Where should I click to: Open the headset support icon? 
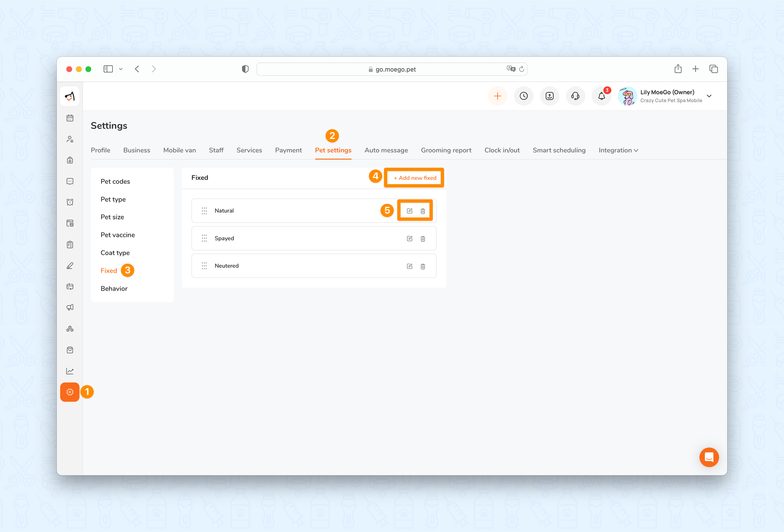[x=575, y=96]
